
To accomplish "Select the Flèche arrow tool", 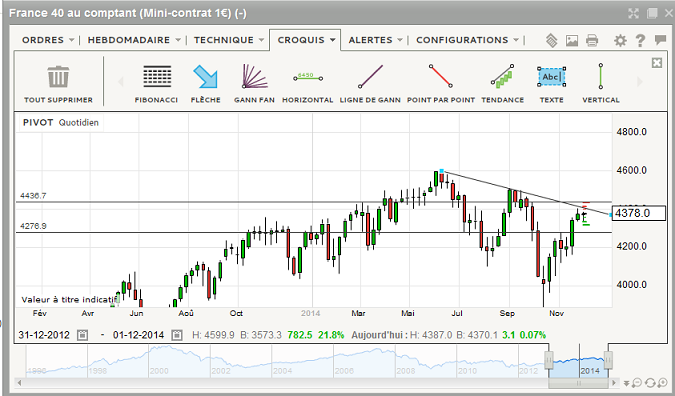I will (205, 77).
